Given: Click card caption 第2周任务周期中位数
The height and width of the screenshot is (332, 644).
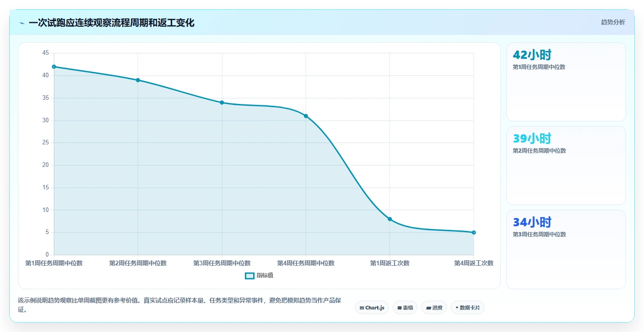Looking at the screenshot, I should [539, 151].
